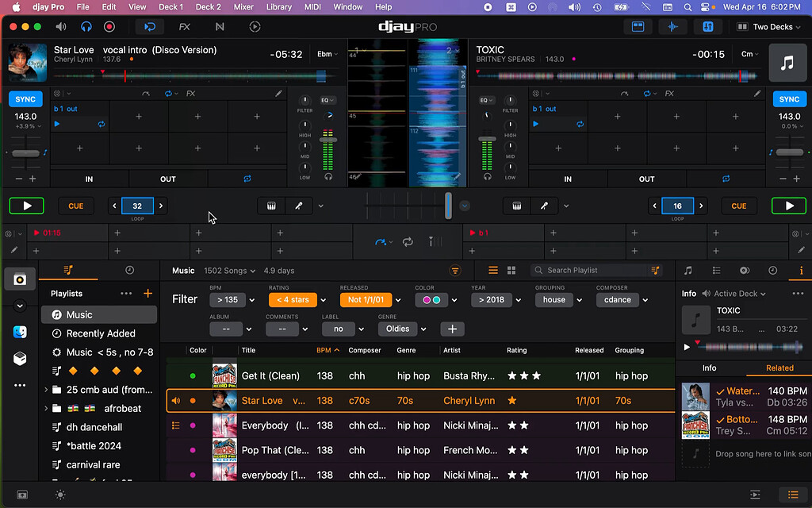The image size is (812, 508).
Task: Enable SYNC on the left deck
Action: tap(25, 98)
